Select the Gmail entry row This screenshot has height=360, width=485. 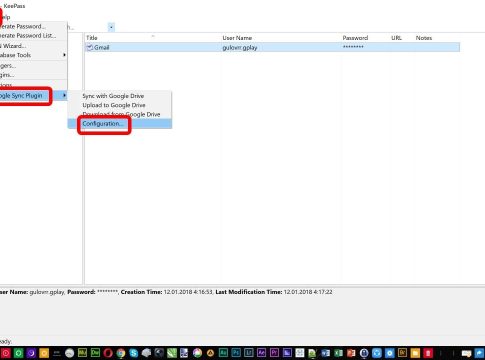click(272, 47)
